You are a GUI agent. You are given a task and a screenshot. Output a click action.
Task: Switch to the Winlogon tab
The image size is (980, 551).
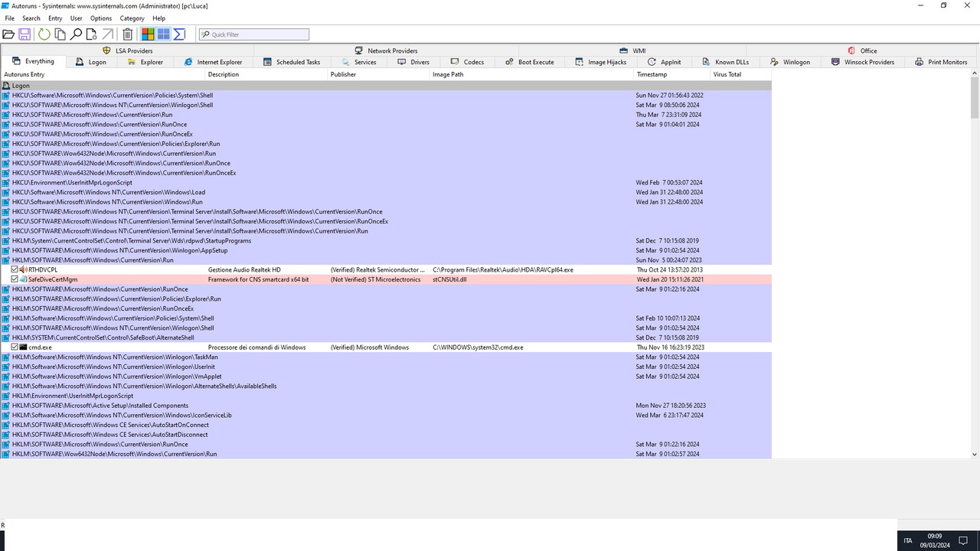791,62
